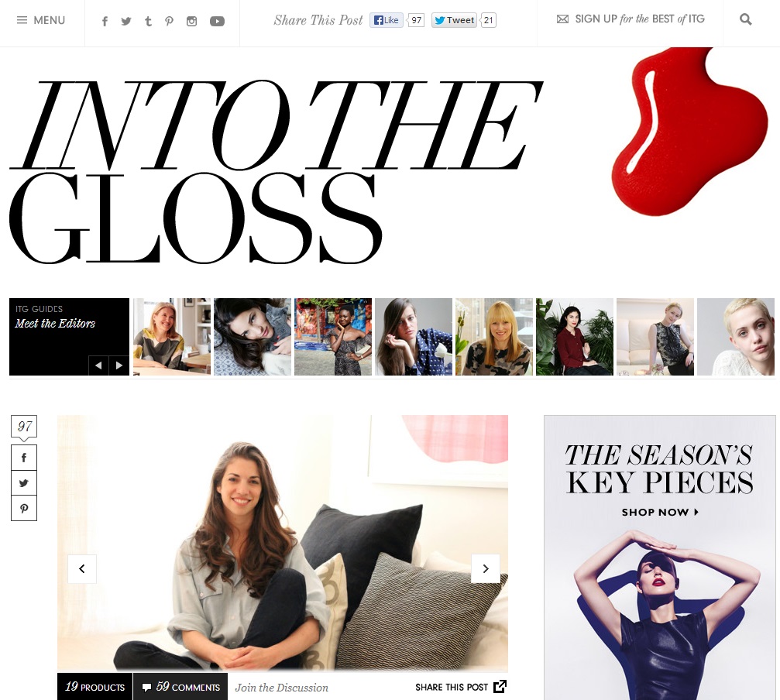Click the Tweet button
The width and height of the screenshot is (780, 700).
tap(454, 20)
